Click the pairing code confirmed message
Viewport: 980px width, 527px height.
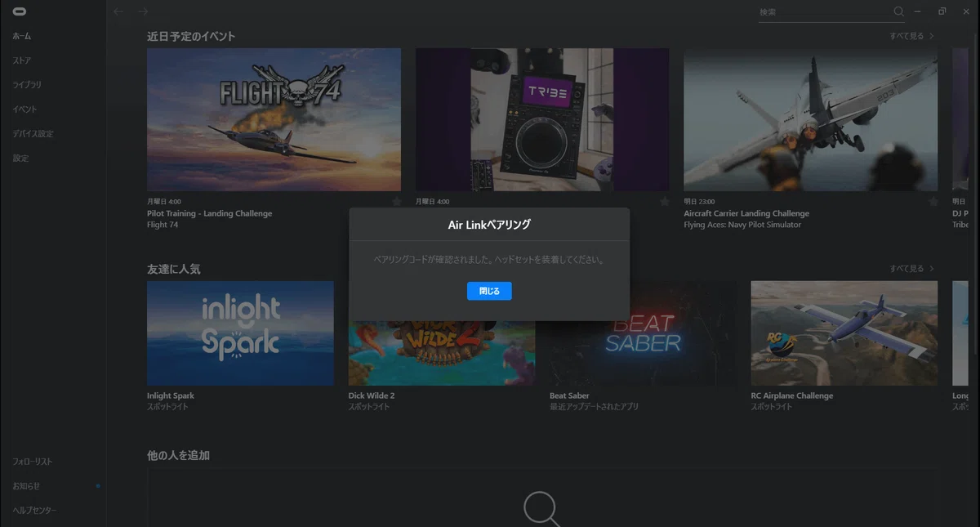489,260
